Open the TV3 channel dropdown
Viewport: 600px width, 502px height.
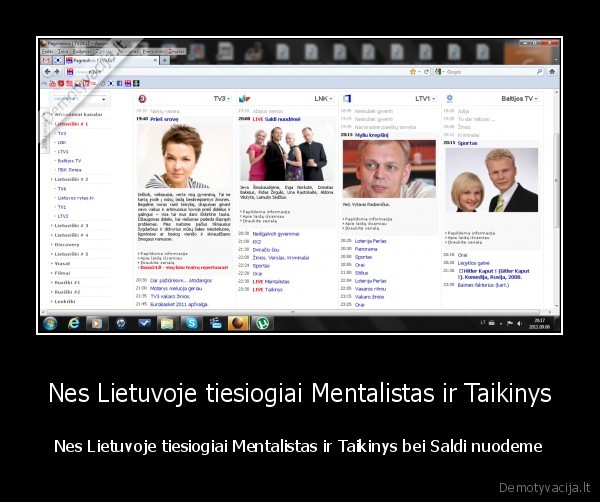pyautogui.click(x=221, y=99)
